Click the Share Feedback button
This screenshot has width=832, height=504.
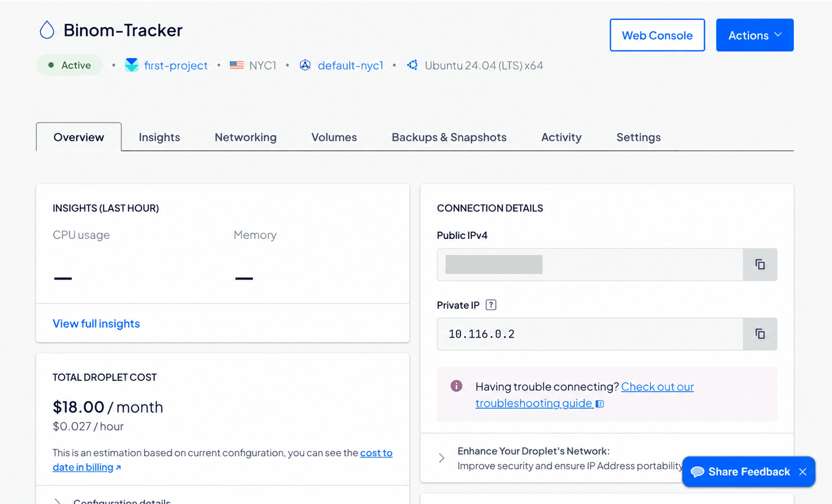tap(748, 471)
